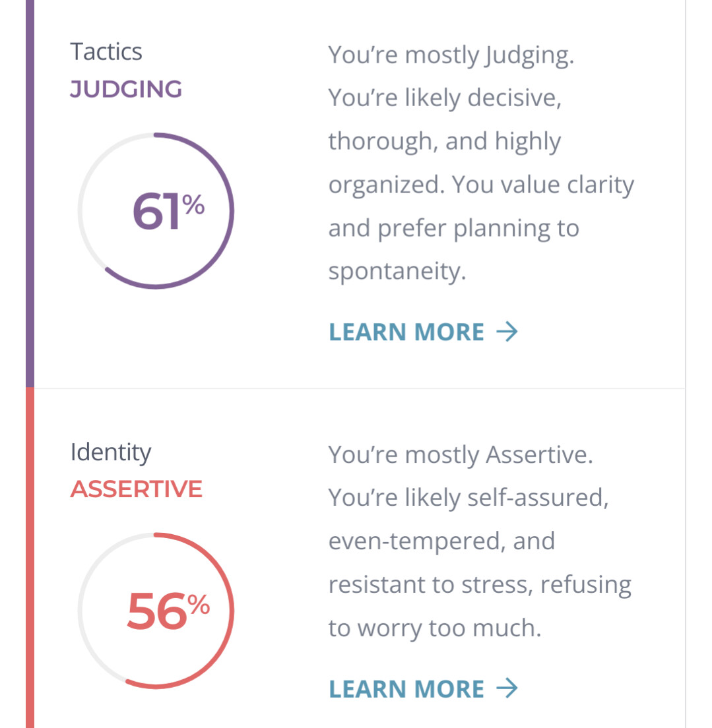Open Learn More link for Assertive trait
The image size is (712, 728).
pyautogui.click(x=406, y=689)
